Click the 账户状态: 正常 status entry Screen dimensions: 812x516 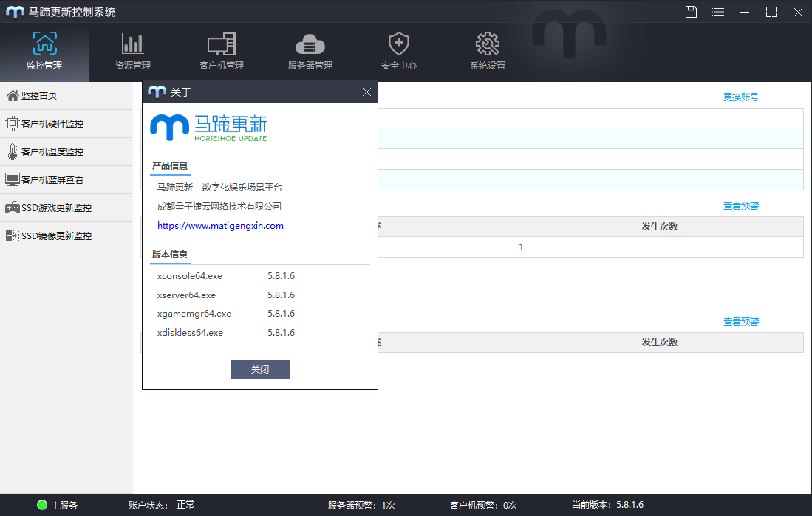tap(162, 505)
